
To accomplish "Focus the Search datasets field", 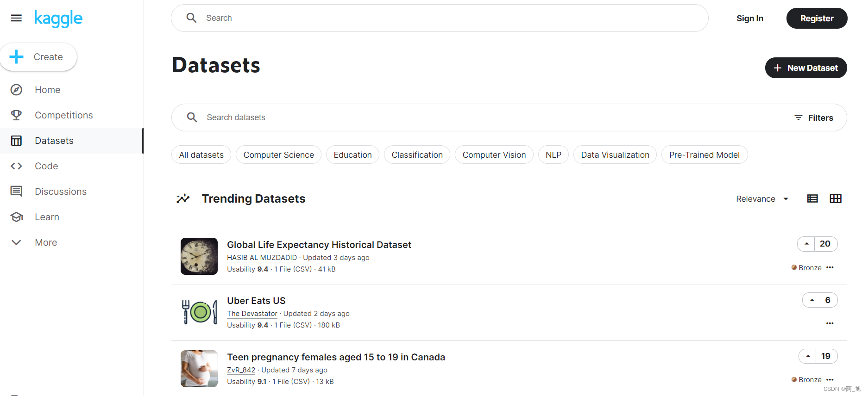I will (x=509, y=118).
